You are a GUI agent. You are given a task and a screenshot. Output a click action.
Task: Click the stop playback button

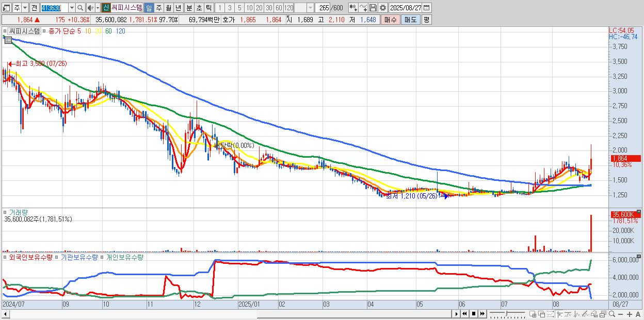[x=473, y=314]
